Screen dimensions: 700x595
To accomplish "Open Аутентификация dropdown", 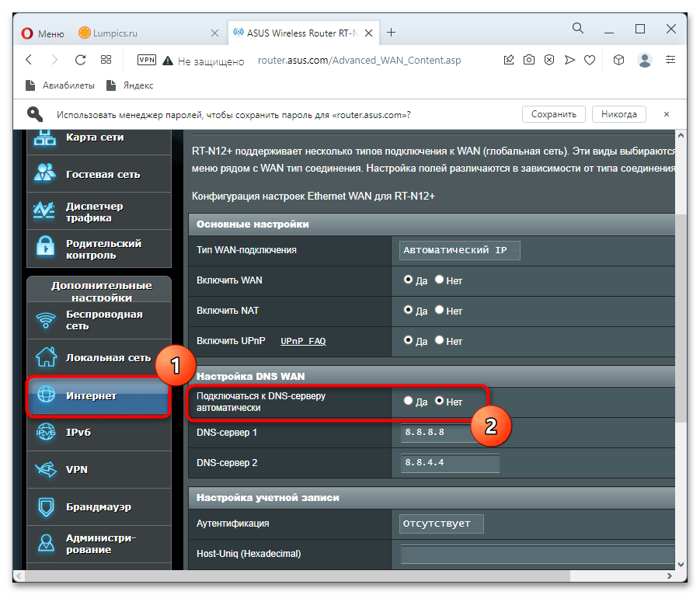I will (x=441, y=524).
